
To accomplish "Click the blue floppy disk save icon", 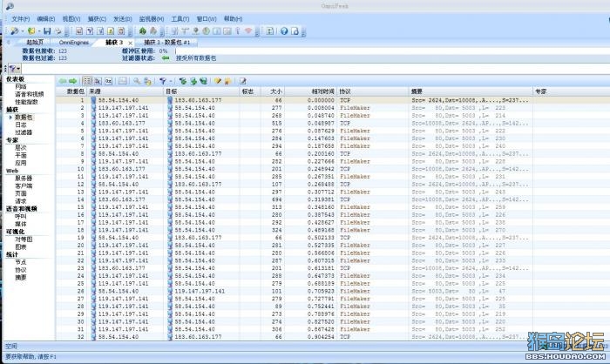I will [x=47, y=31].
